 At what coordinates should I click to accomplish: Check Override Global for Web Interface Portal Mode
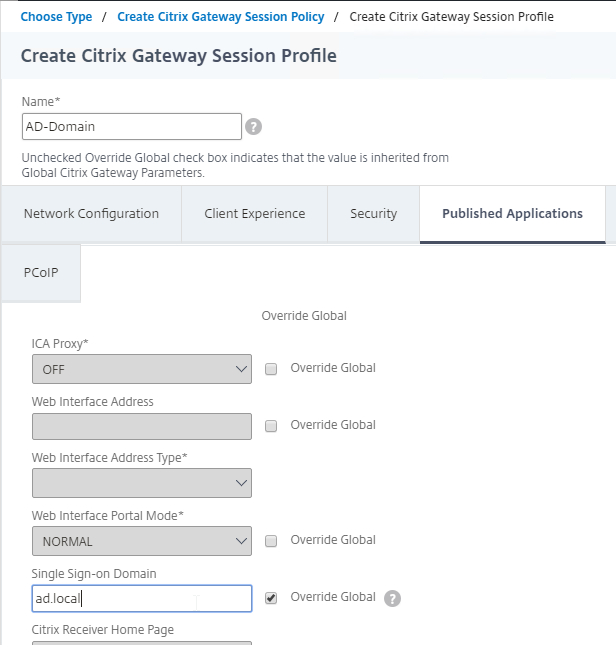pyautogui.click(x=271, y=541)
